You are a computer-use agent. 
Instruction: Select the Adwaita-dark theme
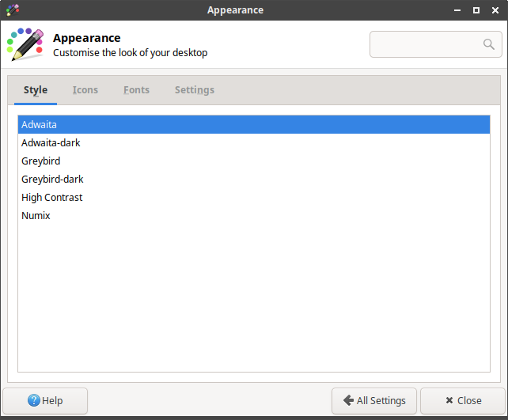click(254, 143)
